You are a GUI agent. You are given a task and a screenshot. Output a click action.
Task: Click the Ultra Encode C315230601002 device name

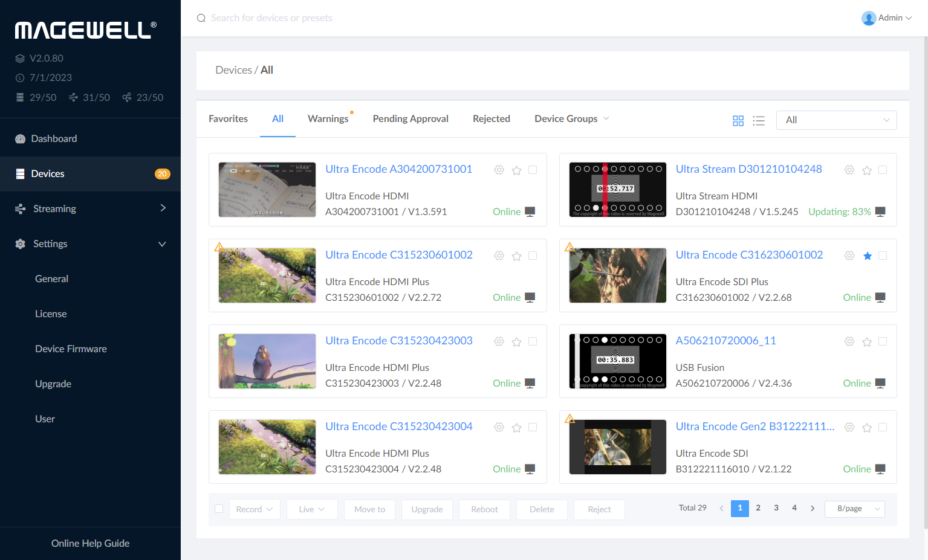[x=398, y=255]
